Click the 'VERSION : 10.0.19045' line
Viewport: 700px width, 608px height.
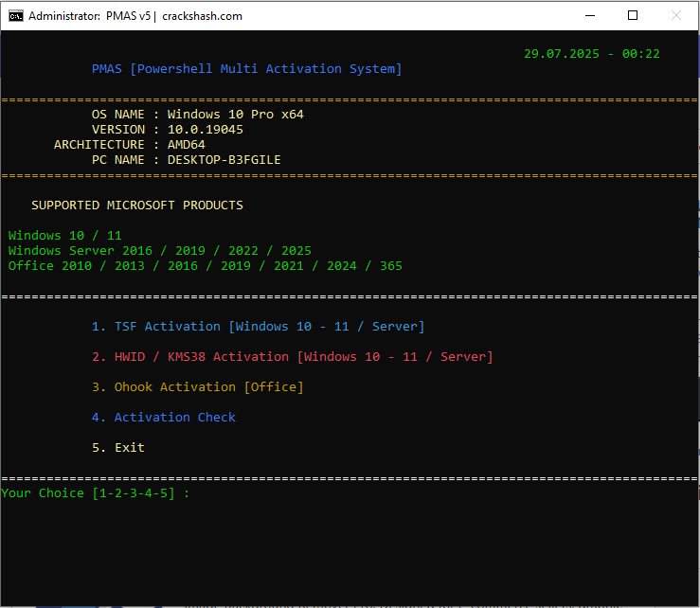pyautogui.click(x=168, y=130)
